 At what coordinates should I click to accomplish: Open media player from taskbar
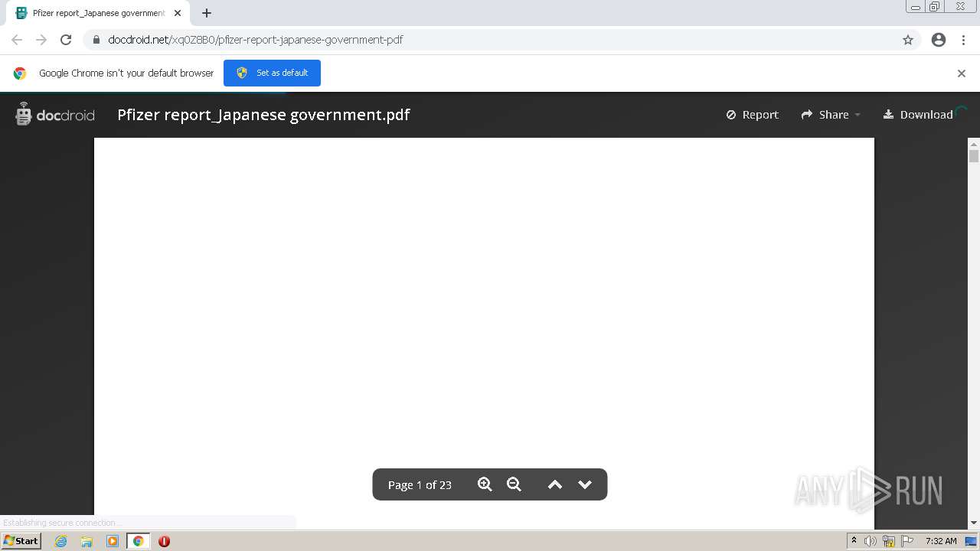(x=113, y=541)
